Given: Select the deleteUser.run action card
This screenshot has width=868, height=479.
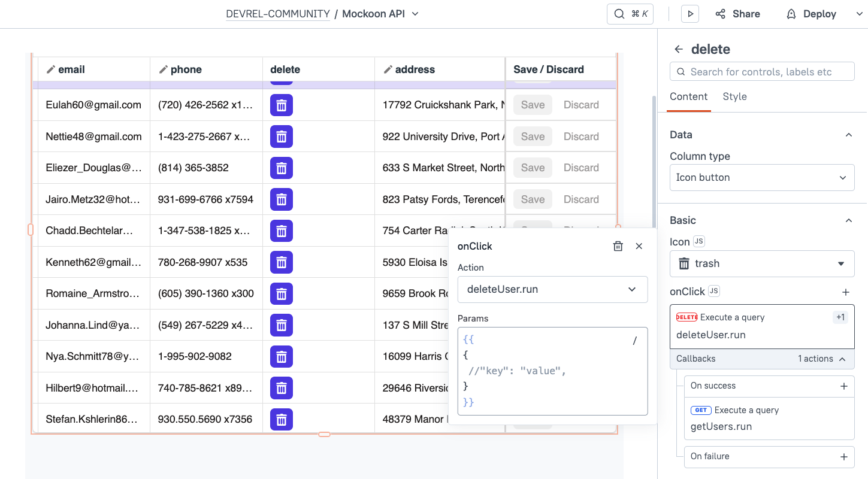Looking at the screenshot, I should pyautogui.click(x=762, y=327).
